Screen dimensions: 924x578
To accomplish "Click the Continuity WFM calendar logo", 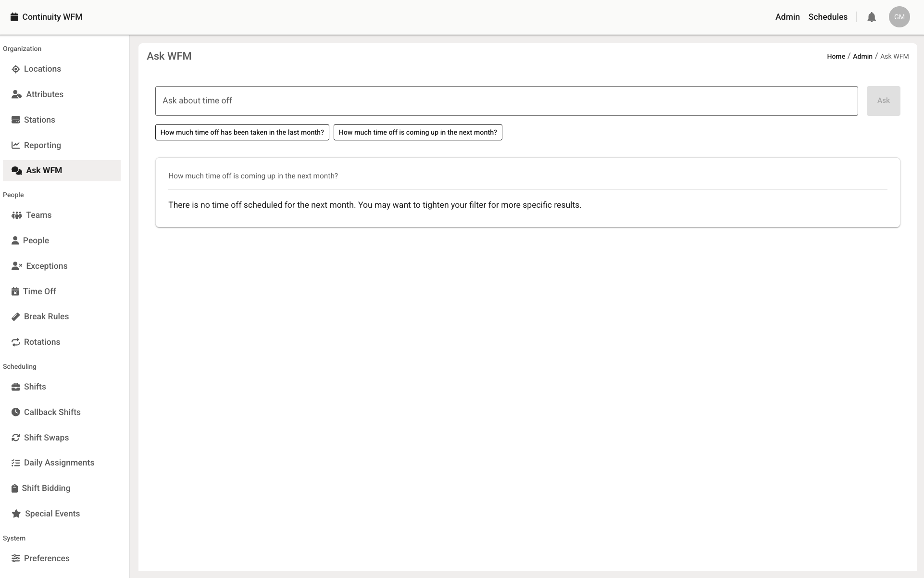I will pyautogui.click(x=14, y=17).
